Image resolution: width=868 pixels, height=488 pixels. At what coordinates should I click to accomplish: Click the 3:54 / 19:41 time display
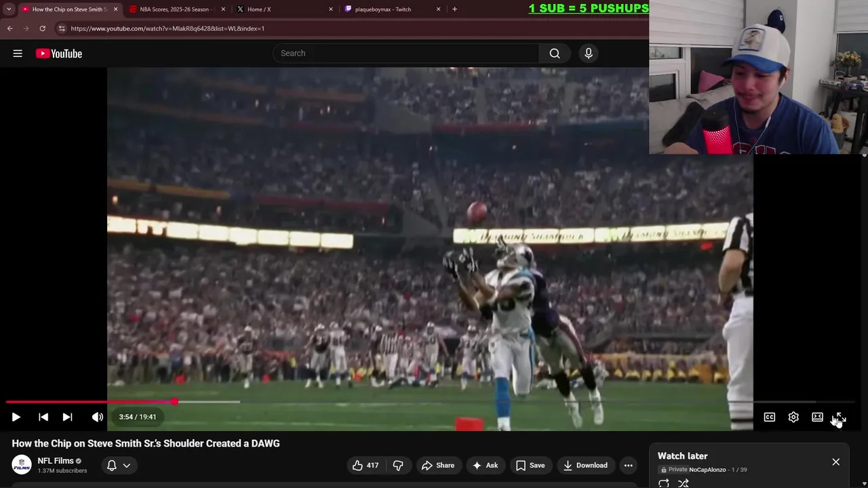tap(138, 417)
